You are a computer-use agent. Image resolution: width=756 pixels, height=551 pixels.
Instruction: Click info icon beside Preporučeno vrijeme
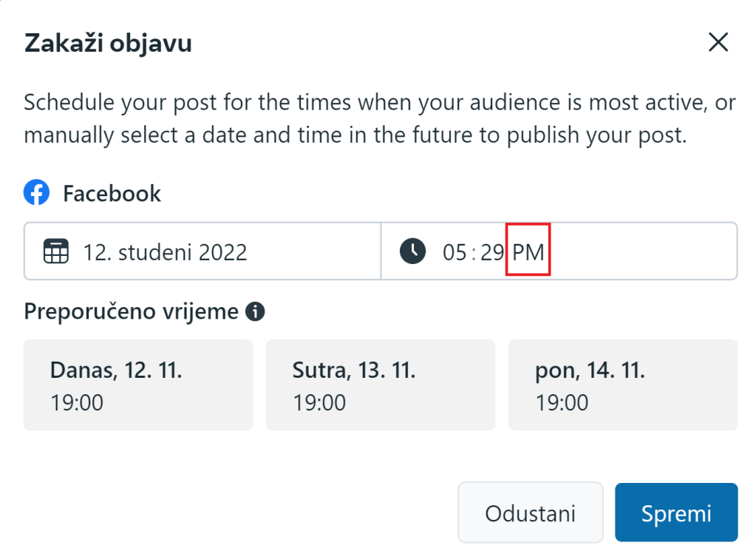(x=255, y=312)
